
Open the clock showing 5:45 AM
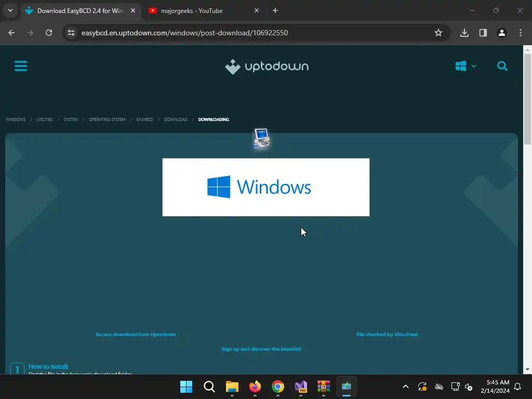point(495,387)
